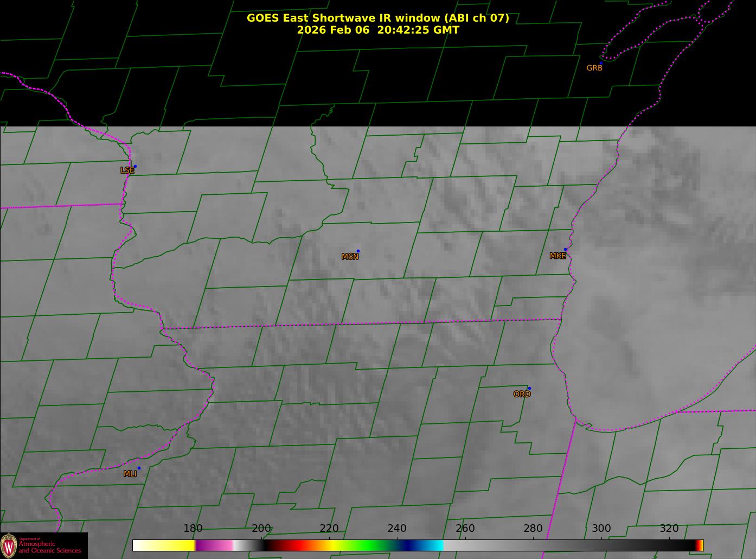This screenshot has height=559, width=756.
Task: Select the GRB station label text
Action: (594, 68)
